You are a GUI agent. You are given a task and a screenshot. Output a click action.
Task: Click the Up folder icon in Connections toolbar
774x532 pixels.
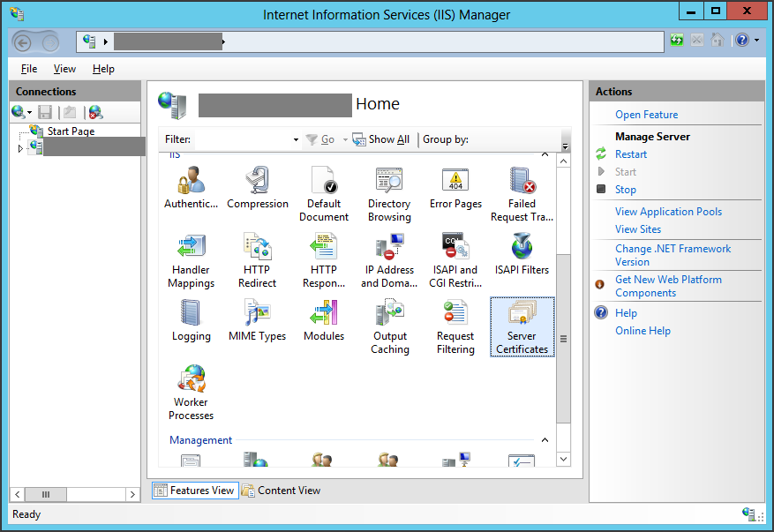(x=70, y=113)
